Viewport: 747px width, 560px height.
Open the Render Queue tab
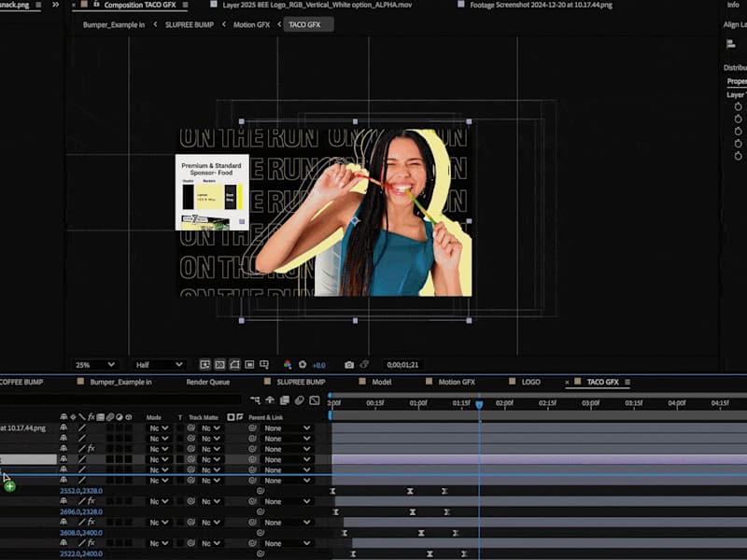click(207, 382)
